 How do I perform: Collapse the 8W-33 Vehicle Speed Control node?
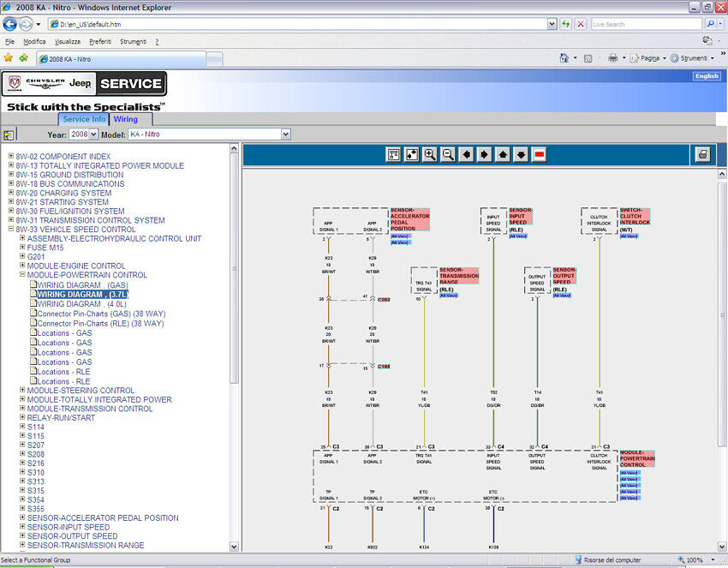(x=11, y=230)
